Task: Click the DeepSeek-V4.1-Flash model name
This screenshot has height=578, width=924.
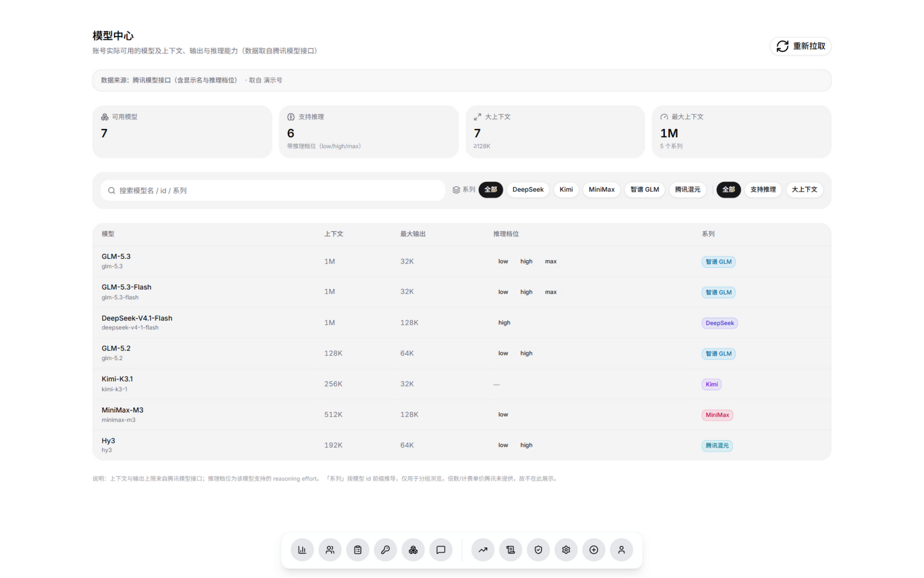Action: coord(137,318)
